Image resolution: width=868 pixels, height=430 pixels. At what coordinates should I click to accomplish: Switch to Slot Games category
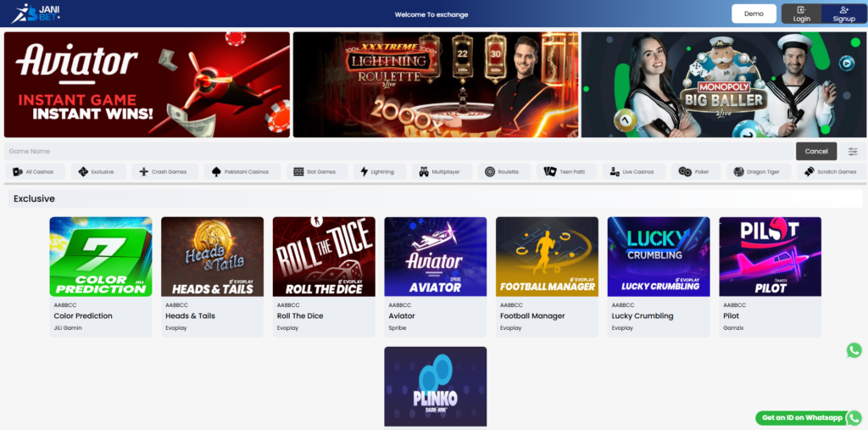click(x=314, y=171)
